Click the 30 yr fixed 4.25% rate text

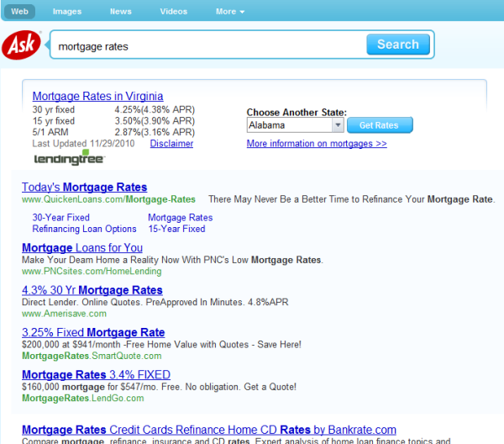click(x=113, y=109)
